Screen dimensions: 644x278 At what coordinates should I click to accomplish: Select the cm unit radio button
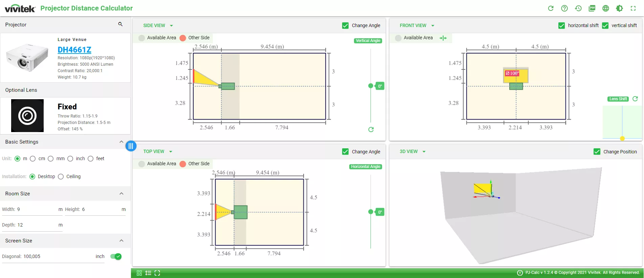[x=33, y=158]
